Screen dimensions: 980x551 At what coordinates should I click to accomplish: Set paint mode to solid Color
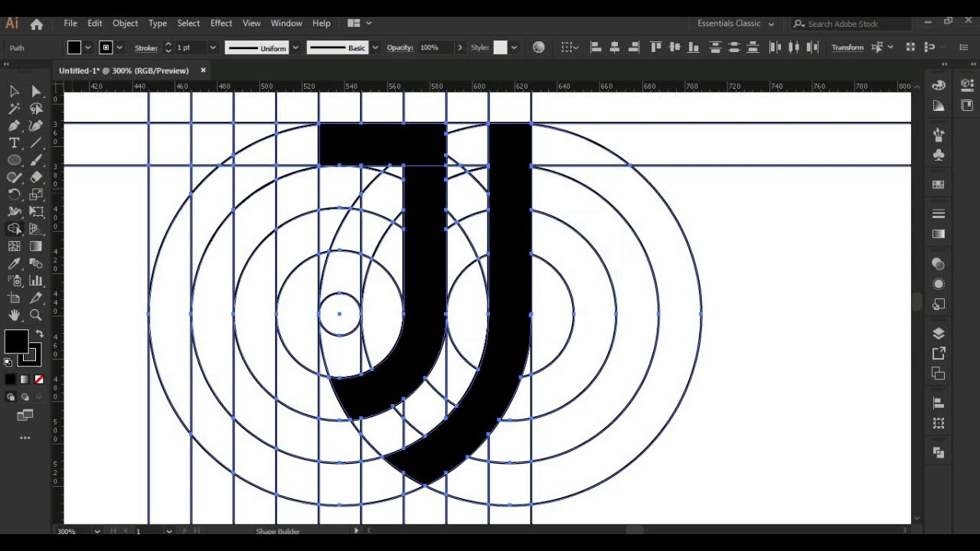tap(11, 380)
